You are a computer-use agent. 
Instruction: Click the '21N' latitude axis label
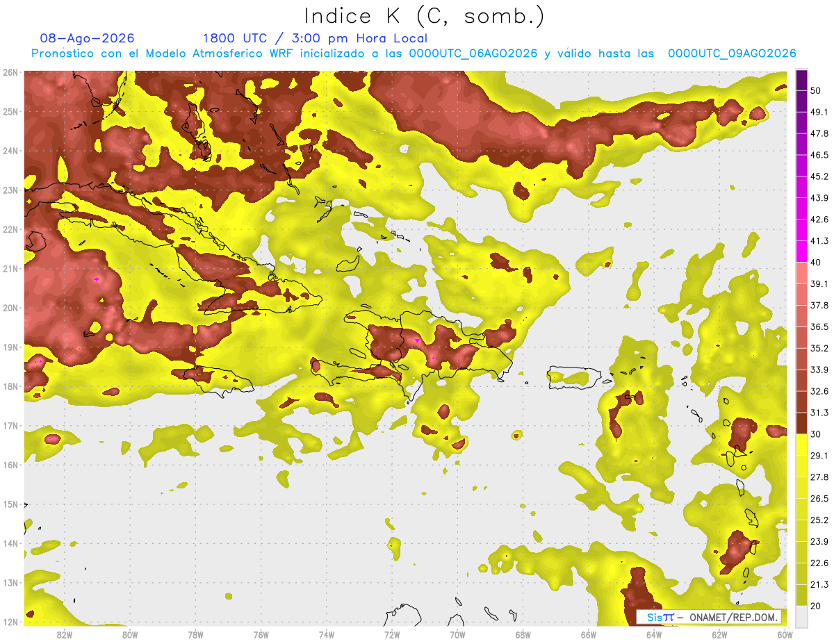pyautogui.click(x=10, y=268)
